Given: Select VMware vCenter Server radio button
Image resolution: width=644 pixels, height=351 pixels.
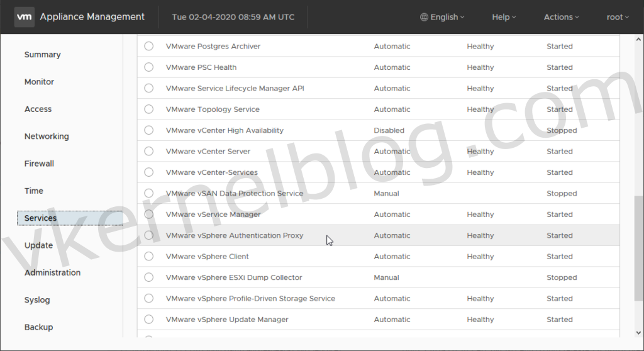Looking at the screenshot, I should click(x=148, y=151).
